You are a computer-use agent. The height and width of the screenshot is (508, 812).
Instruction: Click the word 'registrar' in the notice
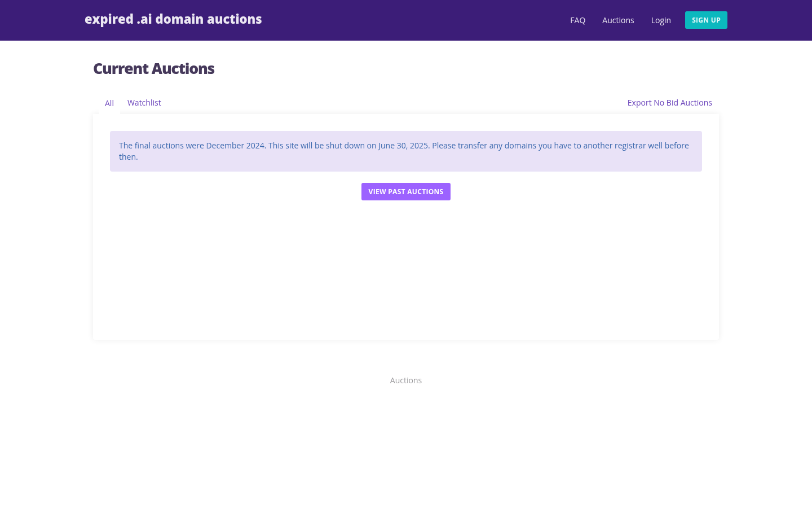point(630,146)
